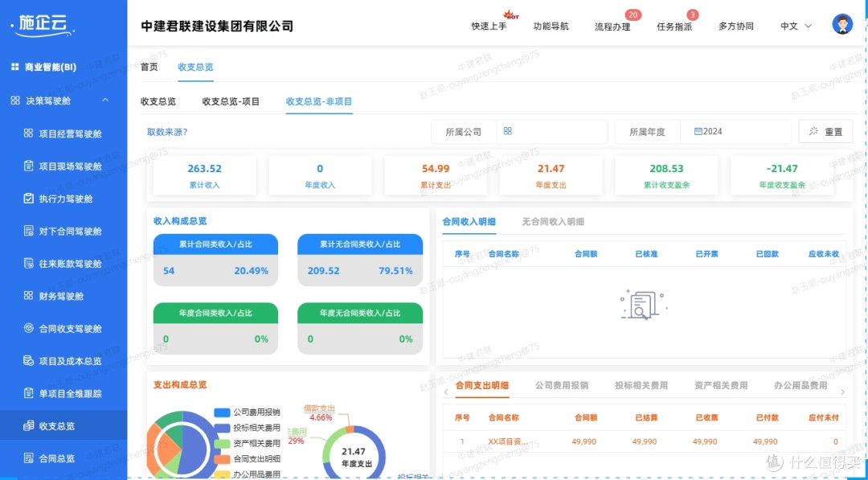This screenshot has height=480, width=868.
Task: Open the 所属公司 selection field
Action: tap(552, 132)
